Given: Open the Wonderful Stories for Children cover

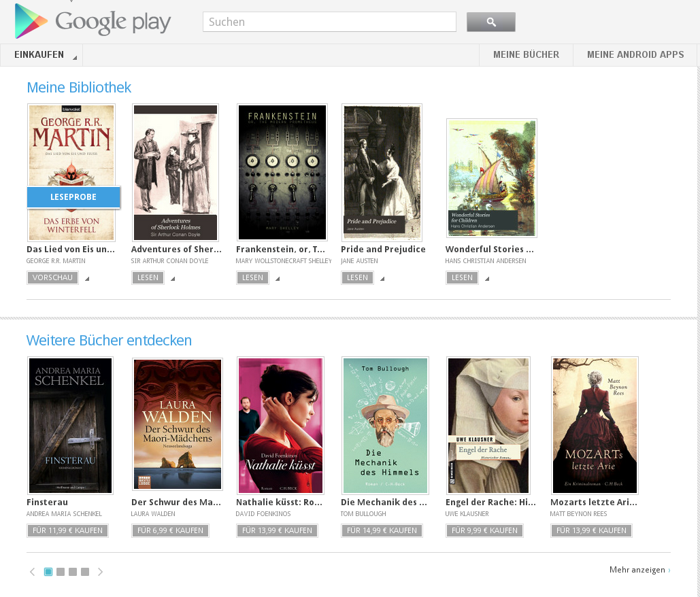Looking at the screenshot, I should point(492,178).
